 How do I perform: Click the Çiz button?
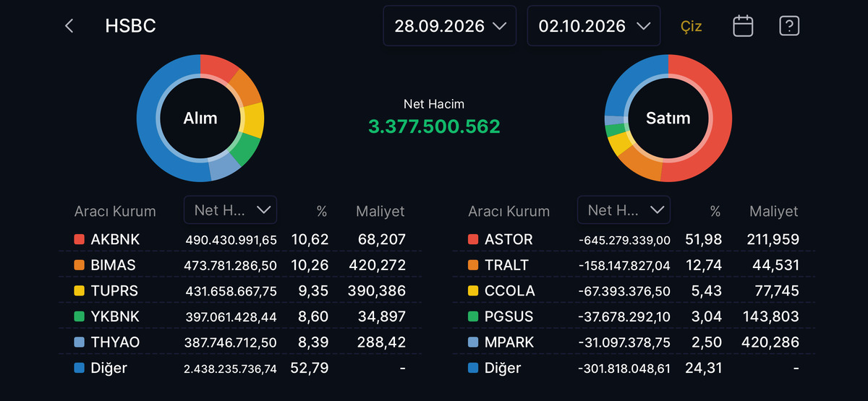pyautogui.click(x=692, y=27)
